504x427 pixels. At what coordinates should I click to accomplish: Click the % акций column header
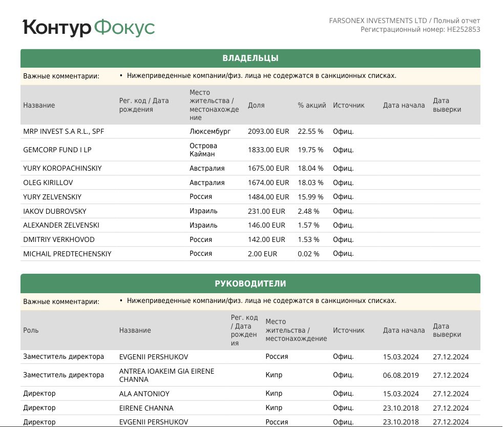(x=312, y=105)
